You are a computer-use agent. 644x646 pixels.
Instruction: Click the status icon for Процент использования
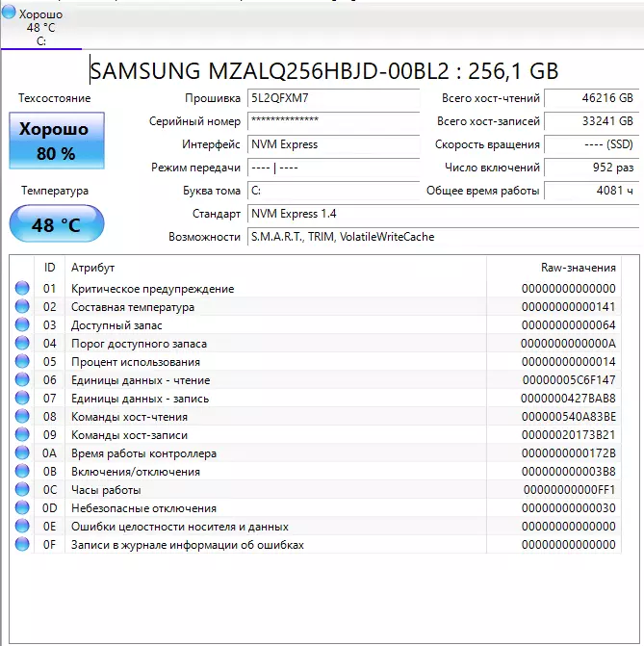(x=22, y=362)
